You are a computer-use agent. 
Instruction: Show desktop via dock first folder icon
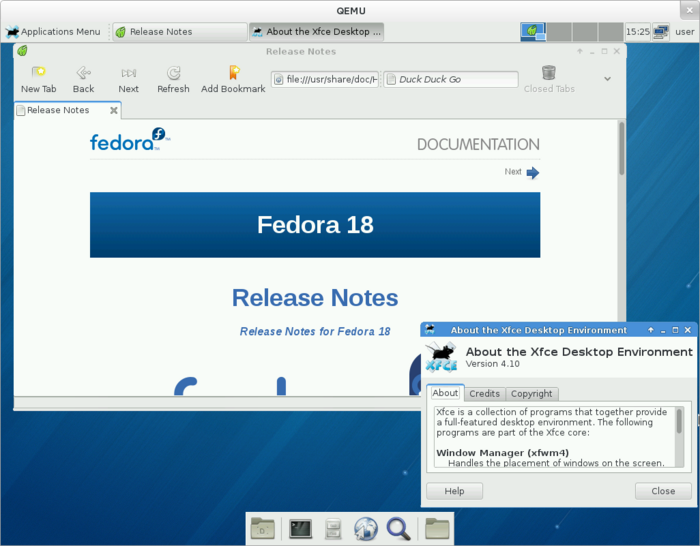point(263,529)
